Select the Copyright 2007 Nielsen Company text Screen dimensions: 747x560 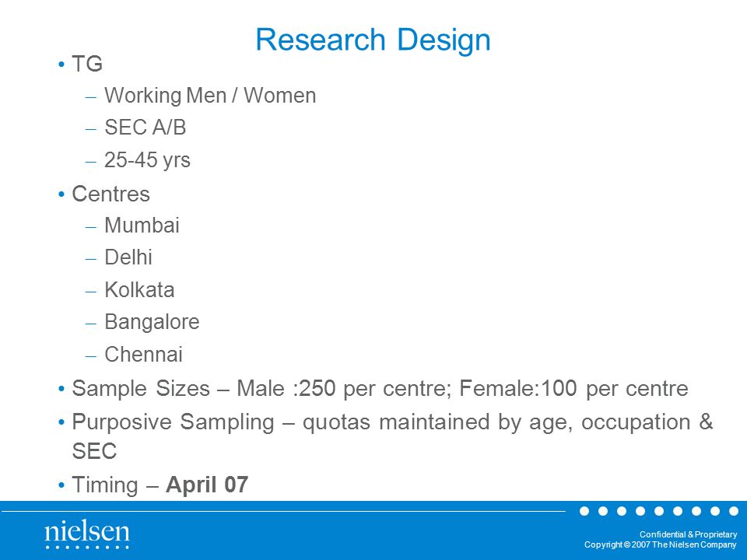pos(661,544)
